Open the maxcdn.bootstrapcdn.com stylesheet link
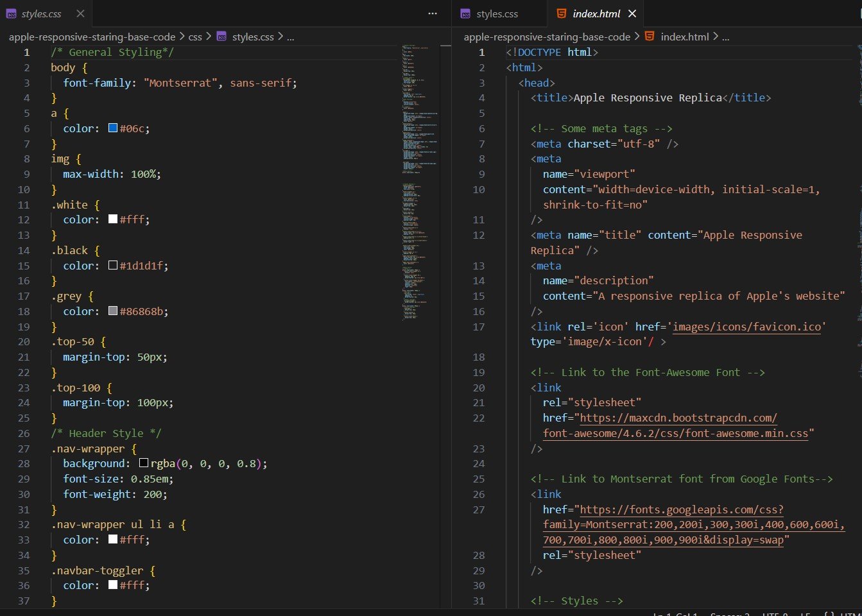The image size is (862, 616). point(678,418)
